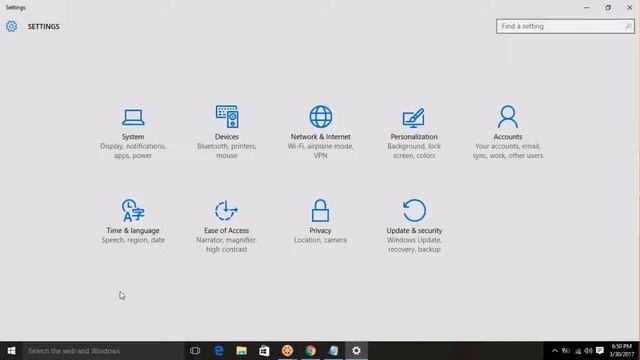
Task: Launch Microsoft Edge from the taskbar
Action: click(219, 351)
